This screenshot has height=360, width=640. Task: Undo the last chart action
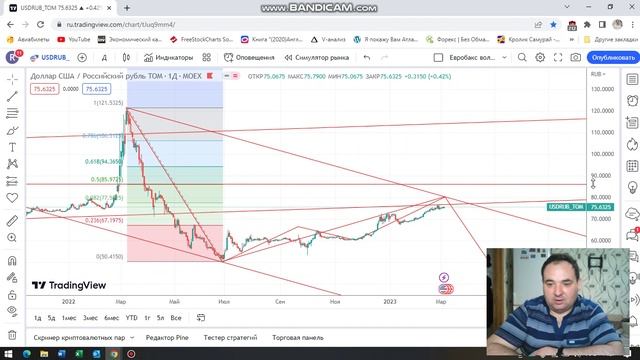367,58
